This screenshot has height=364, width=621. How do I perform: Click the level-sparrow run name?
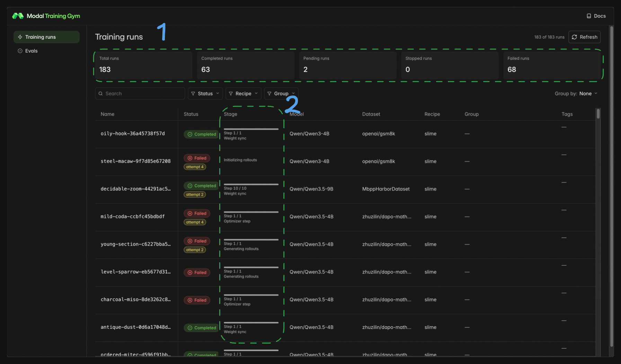pyautogui.click(x=135, y=272)
